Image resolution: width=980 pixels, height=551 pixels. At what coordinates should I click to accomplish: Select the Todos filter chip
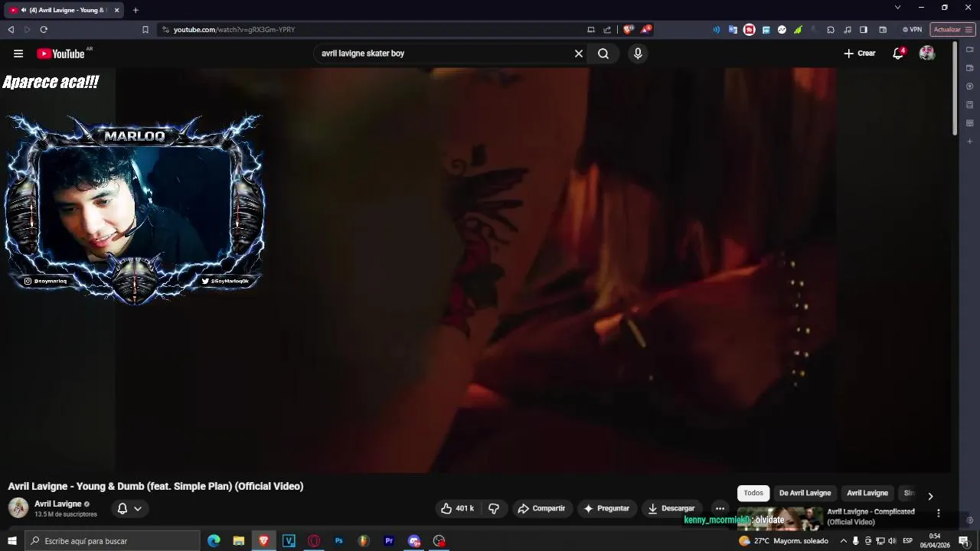(753, 494)
